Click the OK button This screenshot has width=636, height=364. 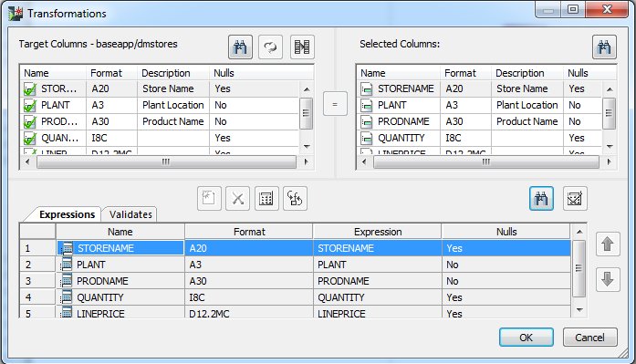point(527,338)
